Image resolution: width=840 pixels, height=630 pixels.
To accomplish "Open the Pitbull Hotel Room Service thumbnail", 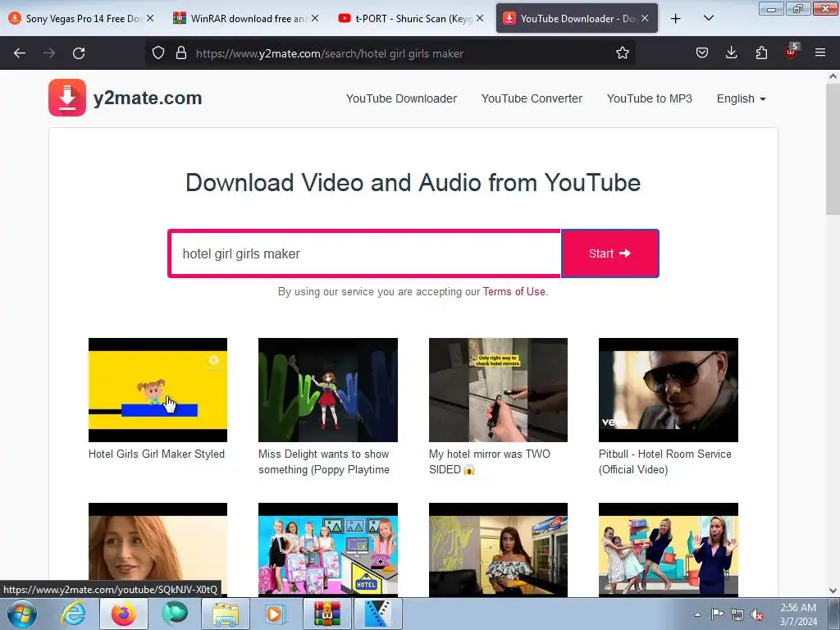I will (668, 390).
